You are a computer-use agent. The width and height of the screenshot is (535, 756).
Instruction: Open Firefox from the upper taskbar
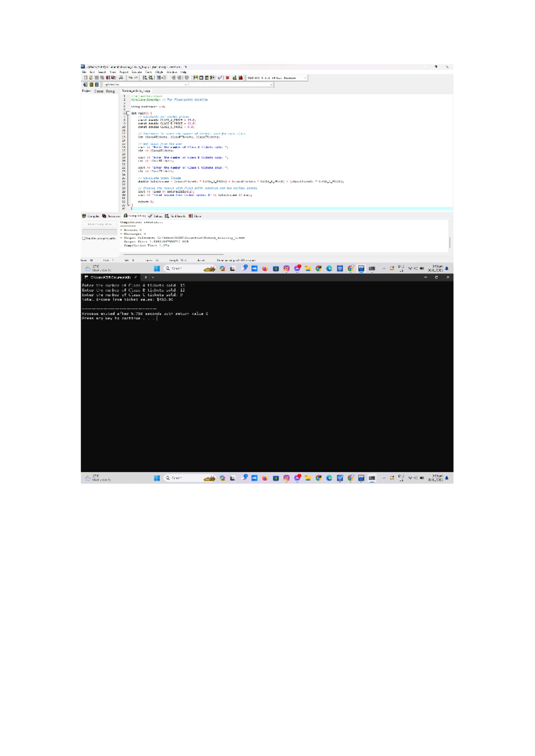(265, 269)
